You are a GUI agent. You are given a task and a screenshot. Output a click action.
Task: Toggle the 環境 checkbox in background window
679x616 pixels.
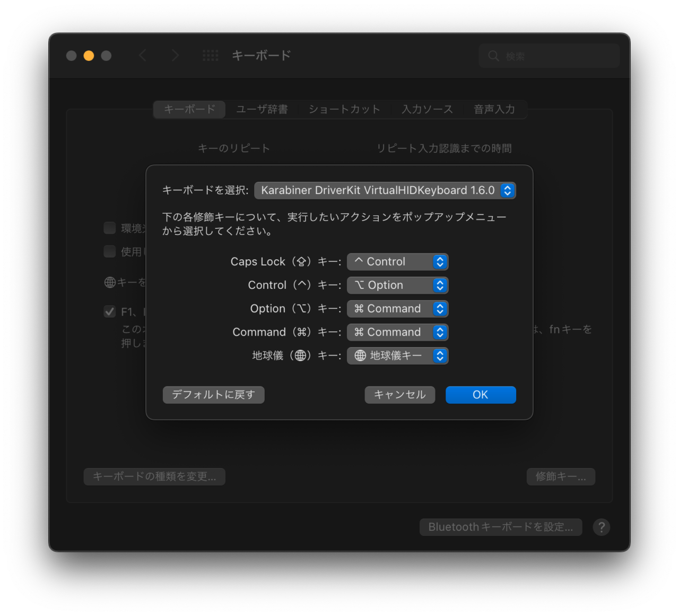point(110,228)
